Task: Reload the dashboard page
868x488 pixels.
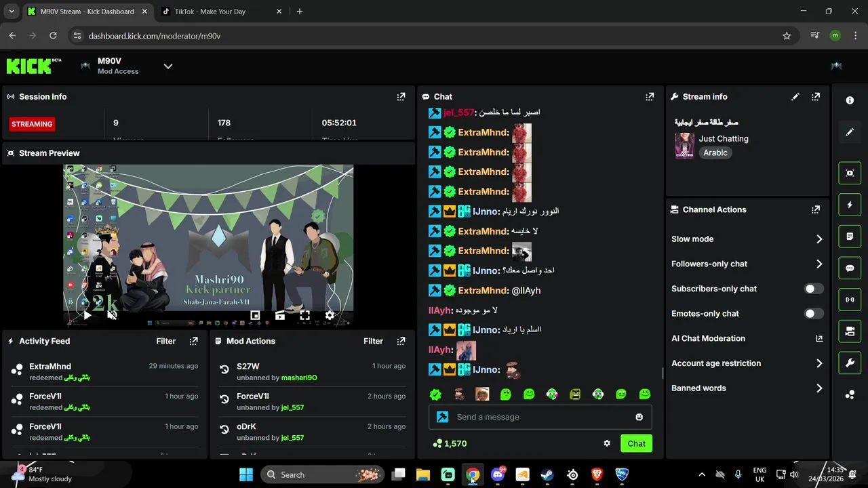Action: (x=53, y=36)
